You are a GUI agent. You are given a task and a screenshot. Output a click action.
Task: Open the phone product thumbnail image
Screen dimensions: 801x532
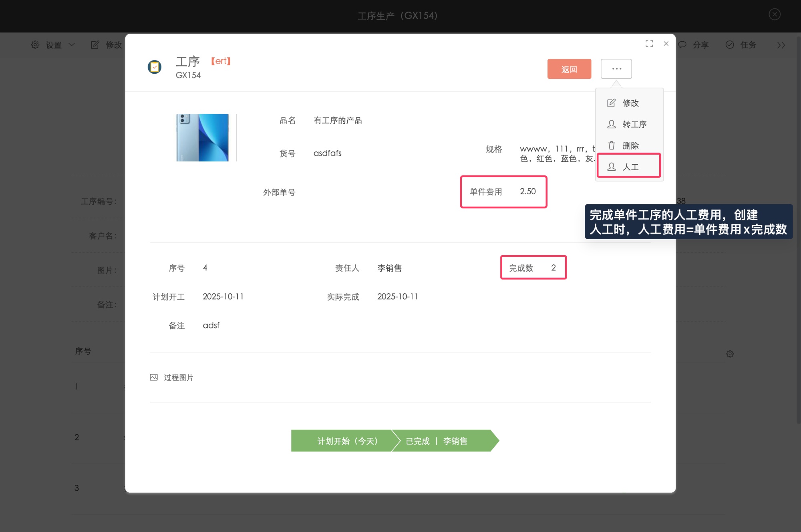click(x=203, y=138)
